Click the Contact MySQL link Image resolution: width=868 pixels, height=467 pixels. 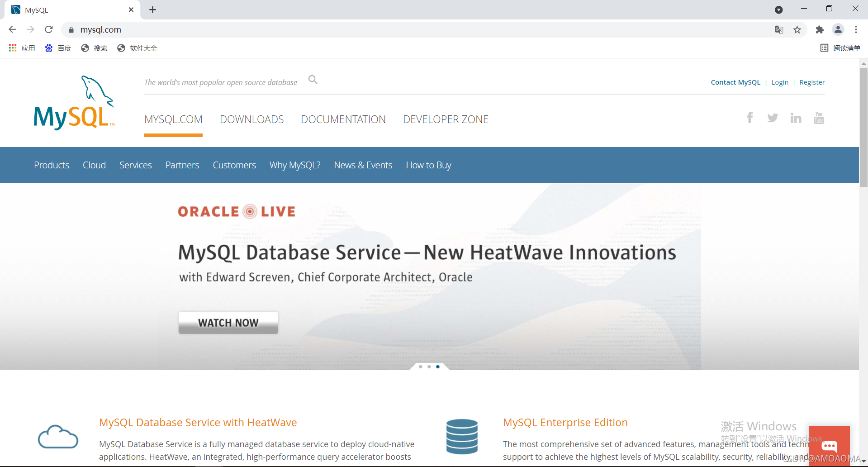point(735,82)
